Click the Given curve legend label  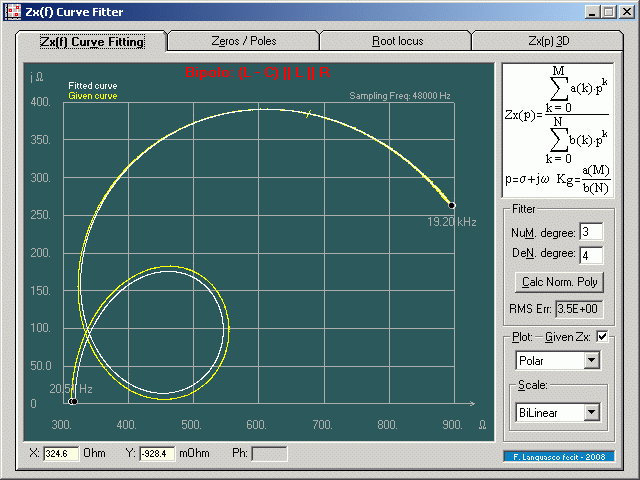click(x=93, y=96)
